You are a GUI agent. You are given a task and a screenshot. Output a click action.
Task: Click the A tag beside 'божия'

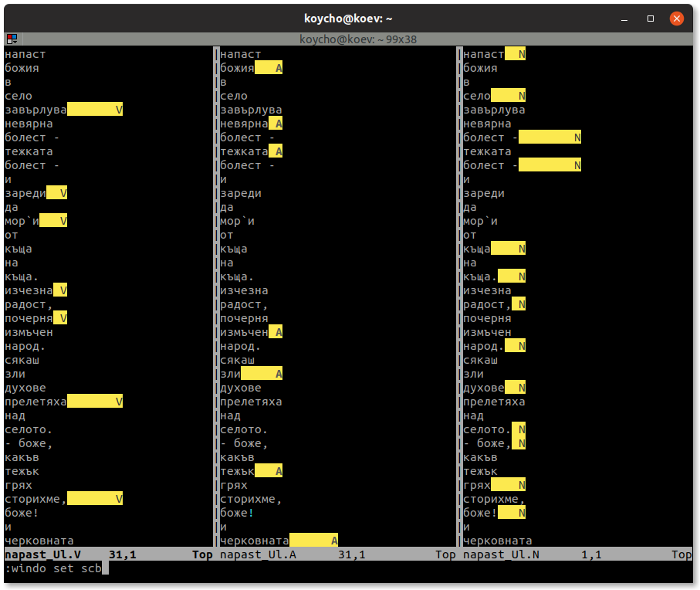[279, 68]
